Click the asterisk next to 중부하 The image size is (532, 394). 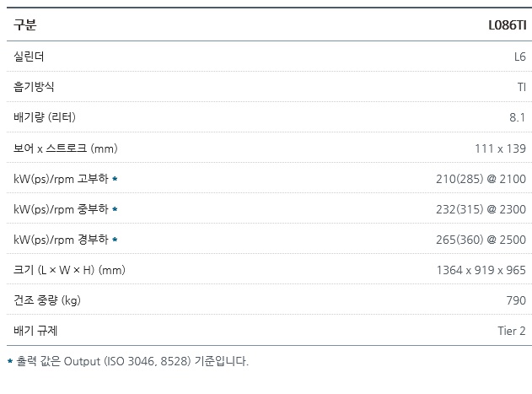pos(115,209)
